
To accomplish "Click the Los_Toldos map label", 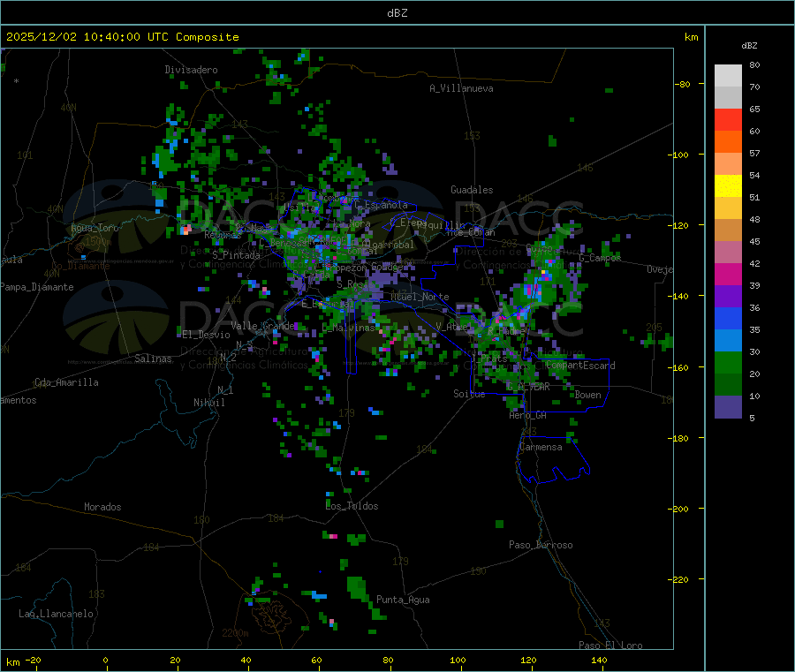I will point(352,506).
